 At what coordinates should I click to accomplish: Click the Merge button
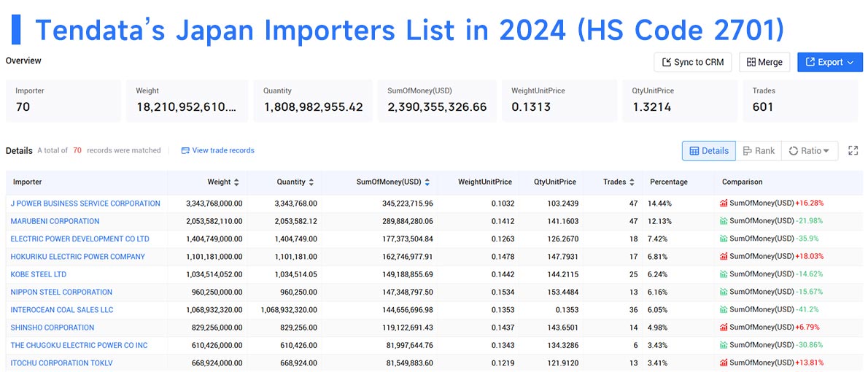click(x=764, y=62)
